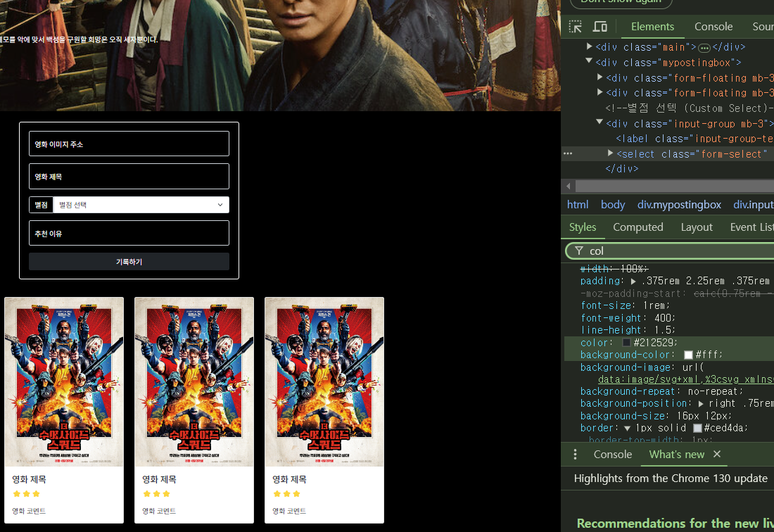The height and width of the screenshot is (532, 774).
Task: Open the Computed pane tab
Action: click(637, 227)
